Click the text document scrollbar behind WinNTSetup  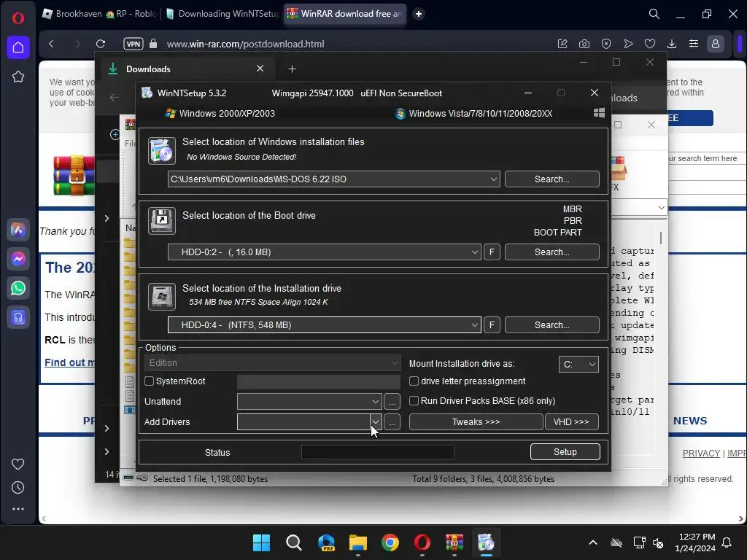(x=661, y=238)
